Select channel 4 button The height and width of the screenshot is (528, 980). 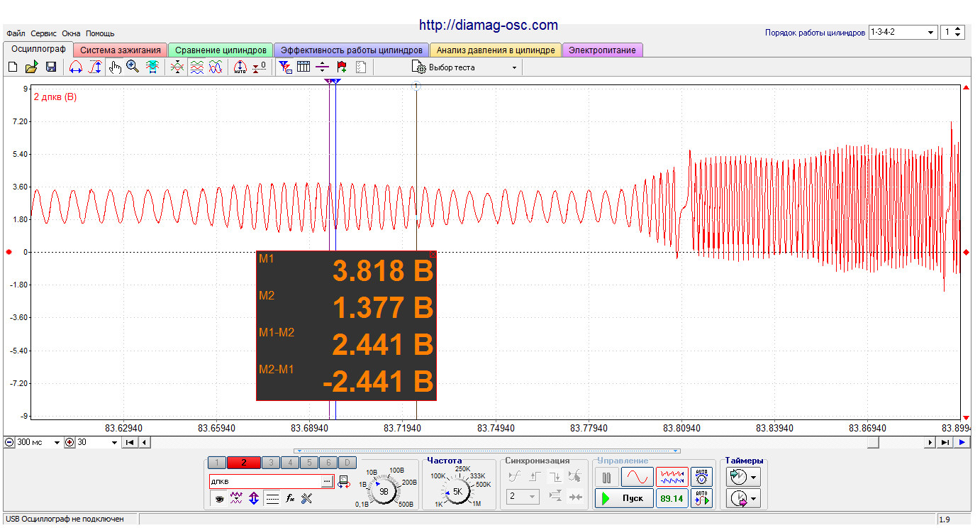(x=289, y=463)
